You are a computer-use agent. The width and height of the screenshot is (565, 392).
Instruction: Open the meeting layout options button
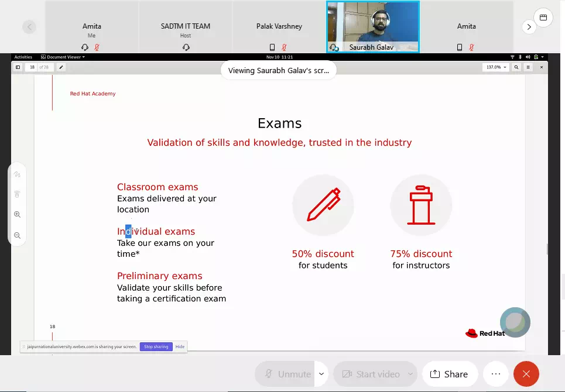point(543,18)
